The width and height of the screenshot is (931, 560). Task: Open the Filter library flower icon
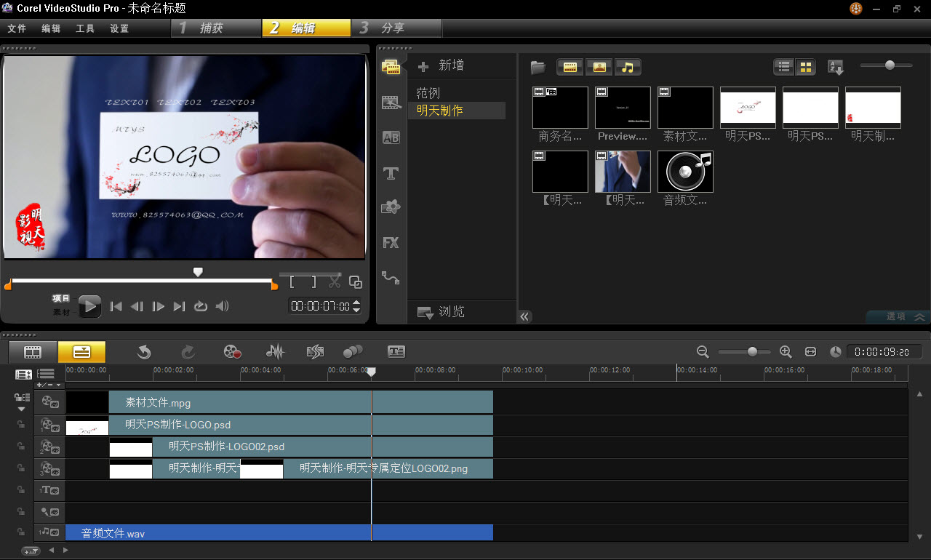point(391,207)
